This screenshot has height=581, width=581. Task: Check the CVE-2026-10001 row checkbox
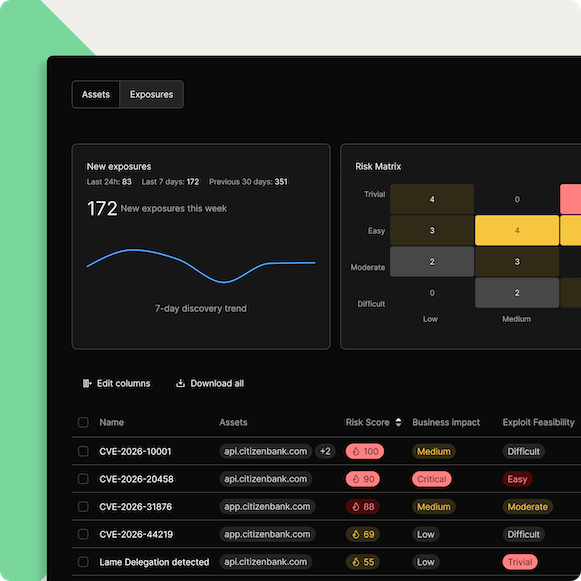point(83,451)
